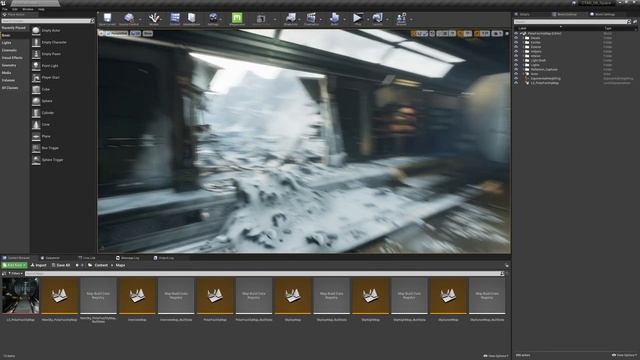640x360 pixels.
Task: Click the Save All button
Action: pos(61,265)
